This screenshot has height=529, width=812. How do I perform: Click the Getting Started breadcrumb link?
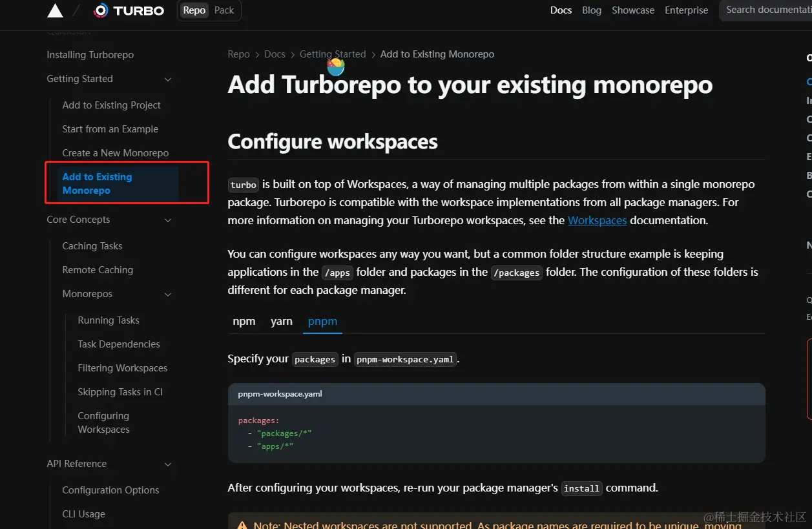[333, 54]
